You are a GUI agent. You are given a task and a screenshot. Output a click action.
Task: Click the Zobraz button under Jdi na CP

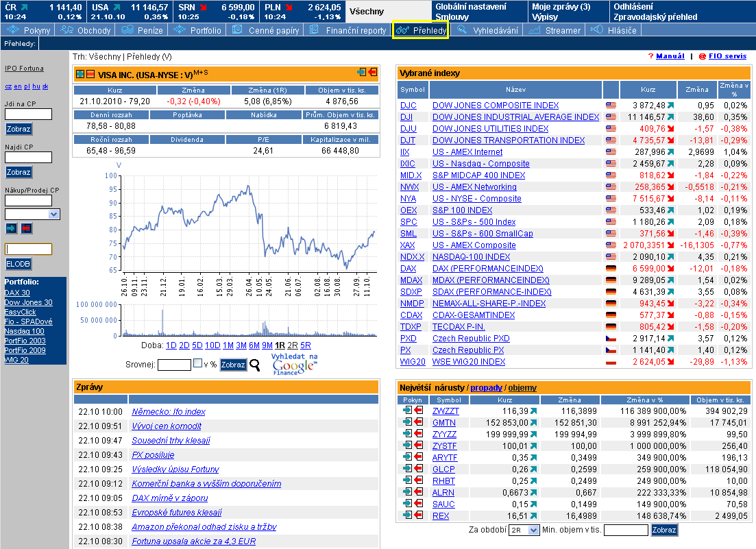(19, 129)
